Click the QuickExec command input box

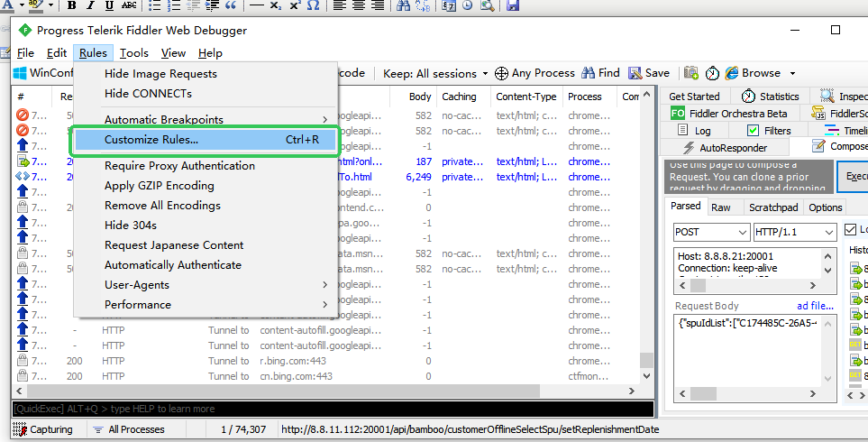pyautogui.click(x=332, y=409)
